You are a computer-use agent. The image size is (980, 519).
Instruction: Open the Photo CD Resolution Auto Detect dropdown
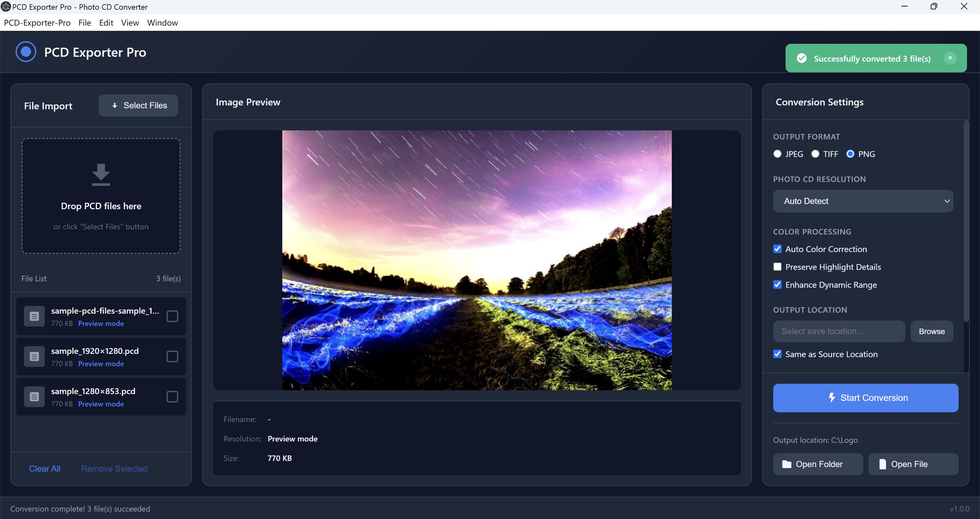coord(863,201)
